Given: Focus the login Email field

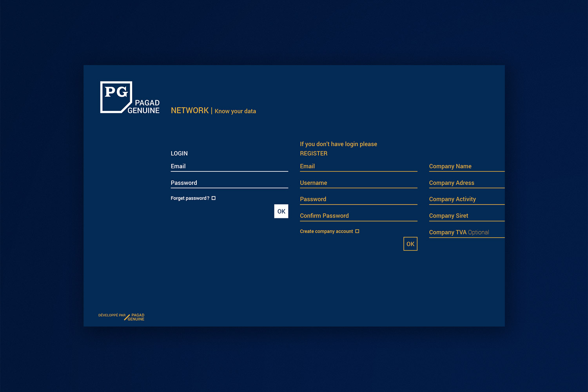Looking at the screenshot, I should [229, 167].
